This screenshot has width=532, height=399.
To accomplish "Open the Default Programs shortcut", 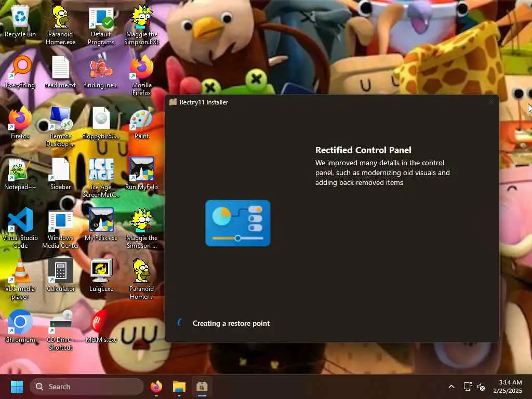I will tap(101, 25).
